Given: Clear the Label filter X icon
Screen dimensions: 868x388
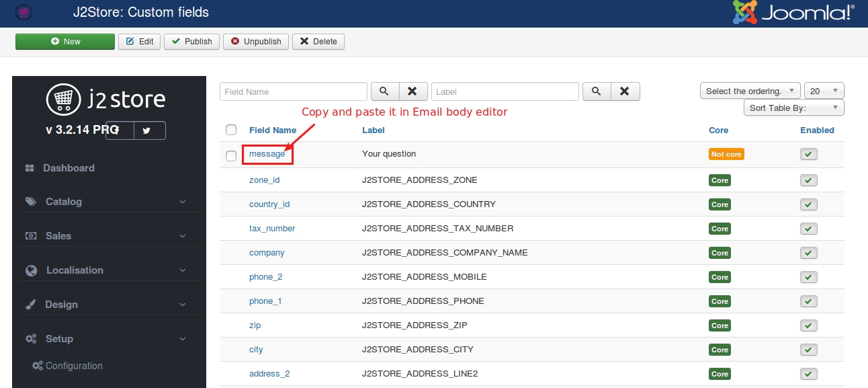Looking at the screenshot, I should click(x=625, y=91).
